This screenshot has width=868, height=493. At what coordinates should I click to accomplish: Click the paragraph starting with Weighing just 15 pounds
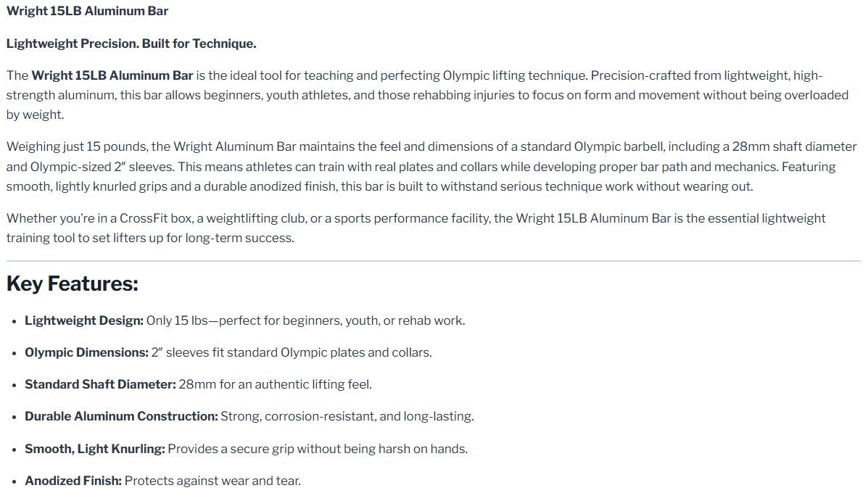click(431, 167)
